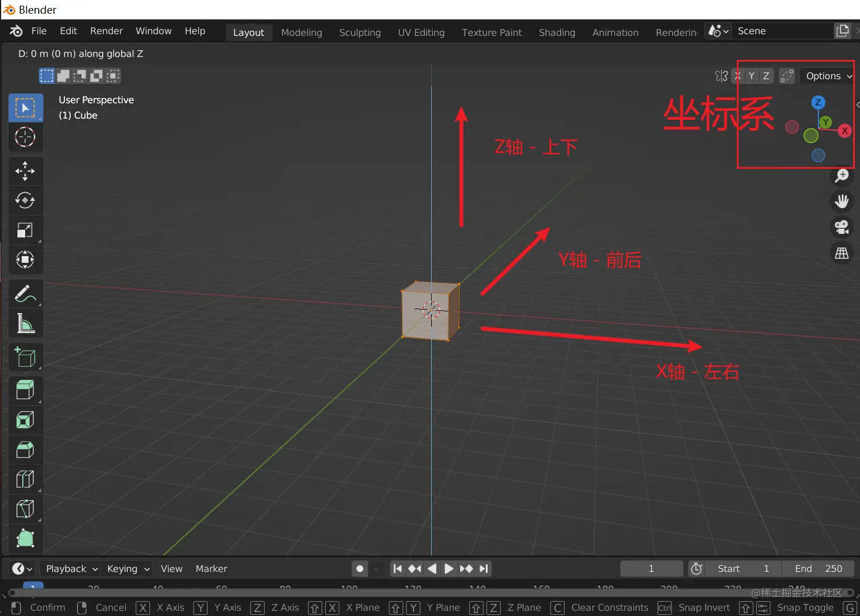Screen dimensions: 860x616
Task: Switch to camera view using the camera icon
Action: pos(841,227)
